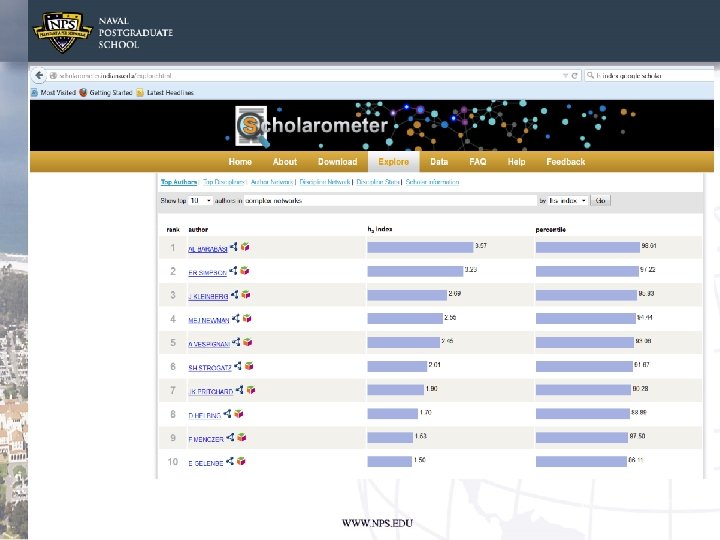720x540 pixels.
Task: Open the sort by index dropdown
Action: 568,201
